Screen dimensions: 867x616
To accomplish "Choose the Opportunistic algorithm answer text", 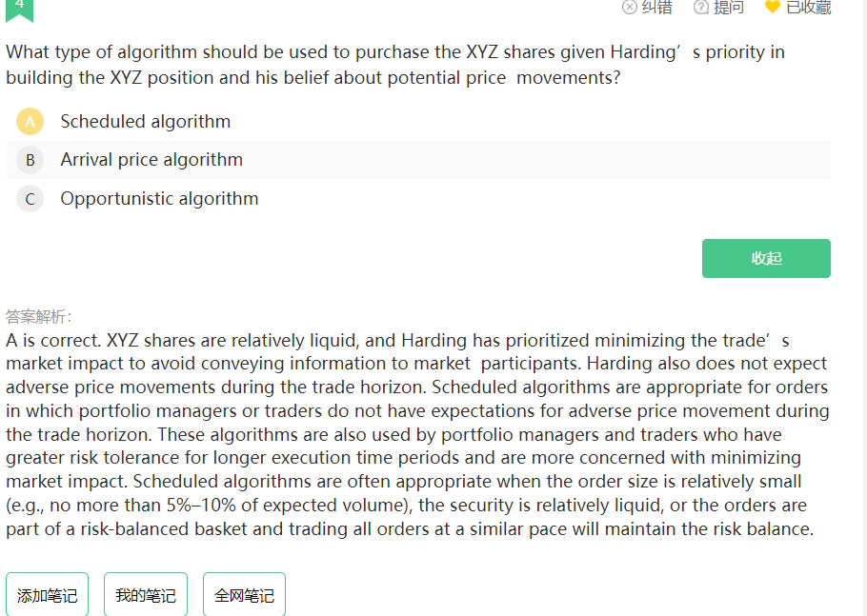I will point(159,199).
